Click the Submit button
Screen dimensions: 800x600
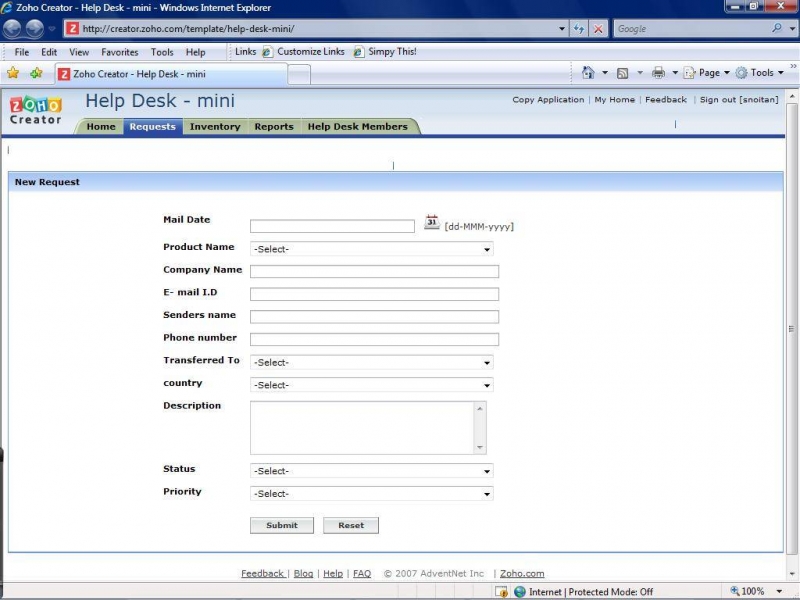[x=281, y=525]
